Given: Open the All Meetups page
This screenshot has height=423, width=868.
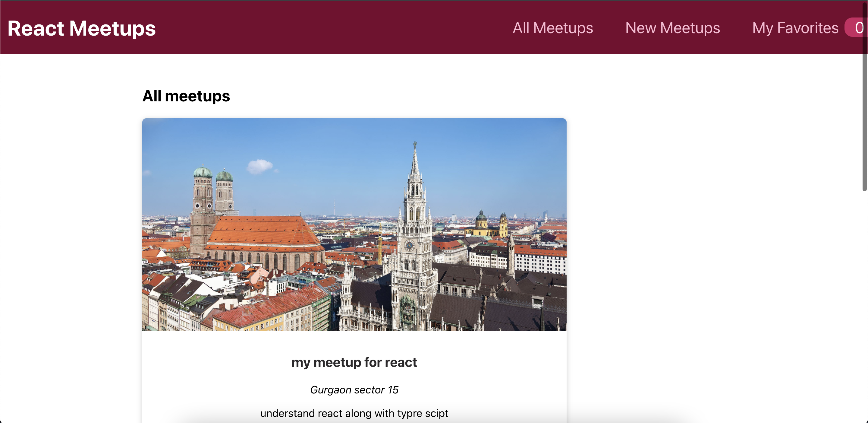Looking at the screenshot, I should pyautogui.click(x=553, y=28).
